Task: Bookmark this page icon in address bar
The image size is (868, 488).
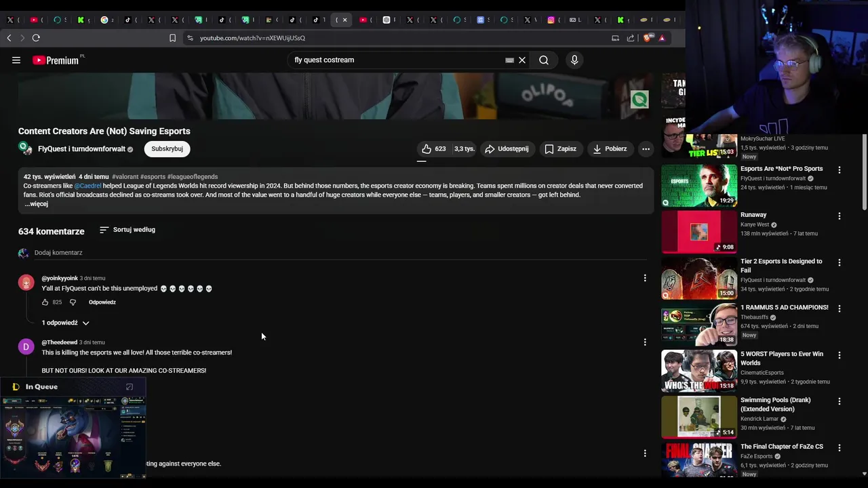Action: pos(172,38)
